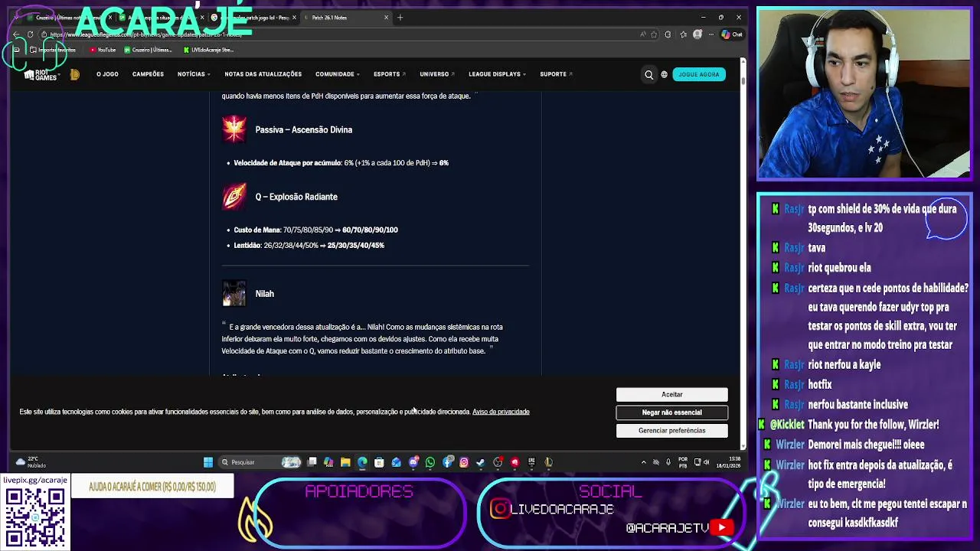Screen dimensions: 980x551
Task: Open the weather widget showing 22°C
Action: click(x=31, y=461)
